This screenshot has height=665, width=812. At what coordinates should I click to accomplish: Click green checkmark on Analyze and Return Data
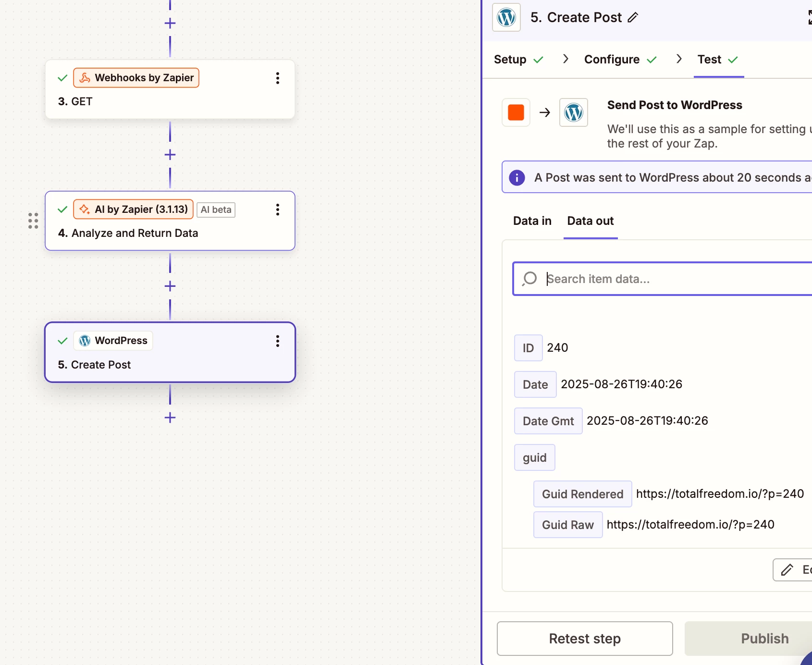(x=62, y=209)
